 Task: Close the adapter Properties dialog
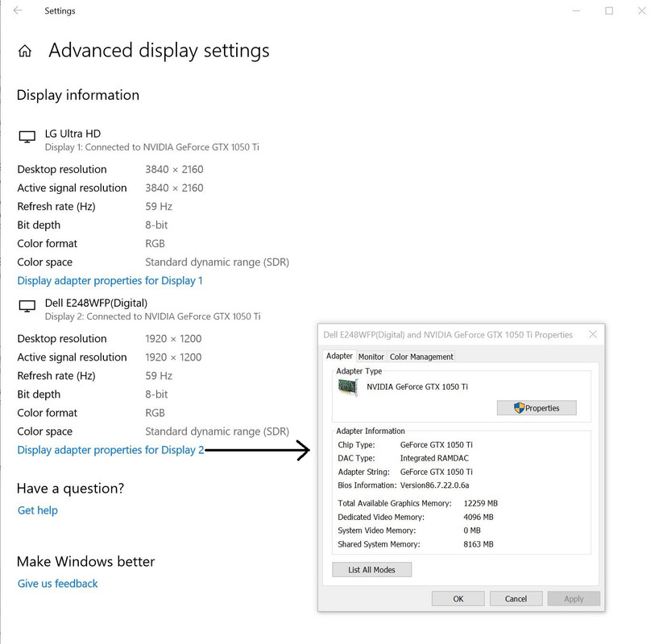593,334
